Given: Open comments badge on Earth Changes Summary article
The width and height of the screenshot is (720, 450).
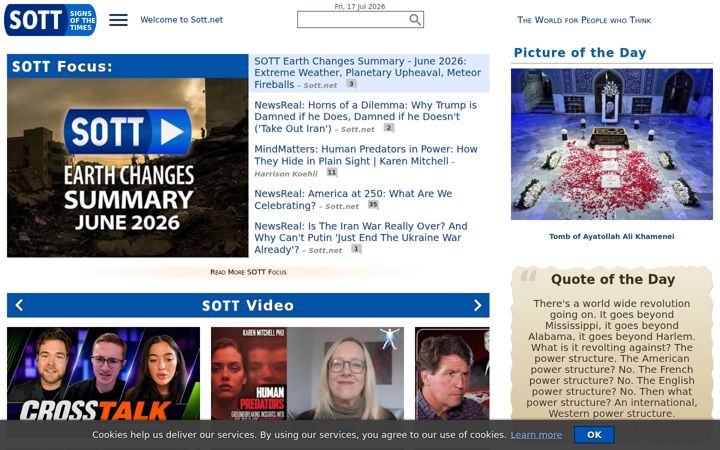Looking at the screenshot, I should coord(351,84).
